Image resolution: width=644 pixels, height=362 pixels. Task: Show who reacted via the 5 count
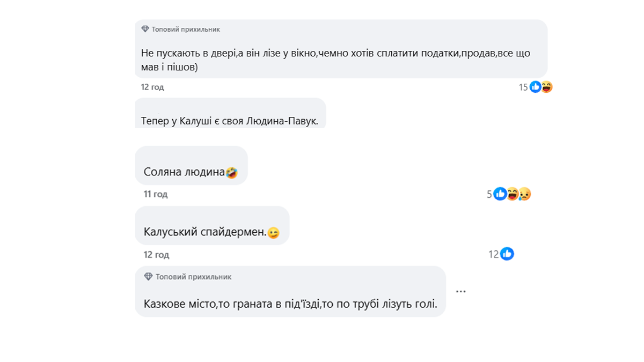tap(489, 195)
